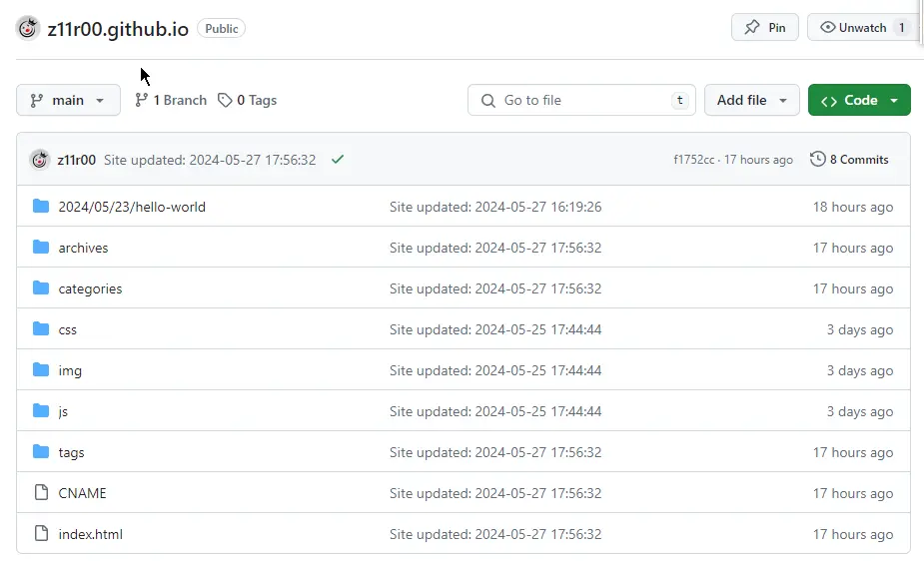Open the 2024/05/23/hello-world folder

pyautogui.click(x=132, y=207)
